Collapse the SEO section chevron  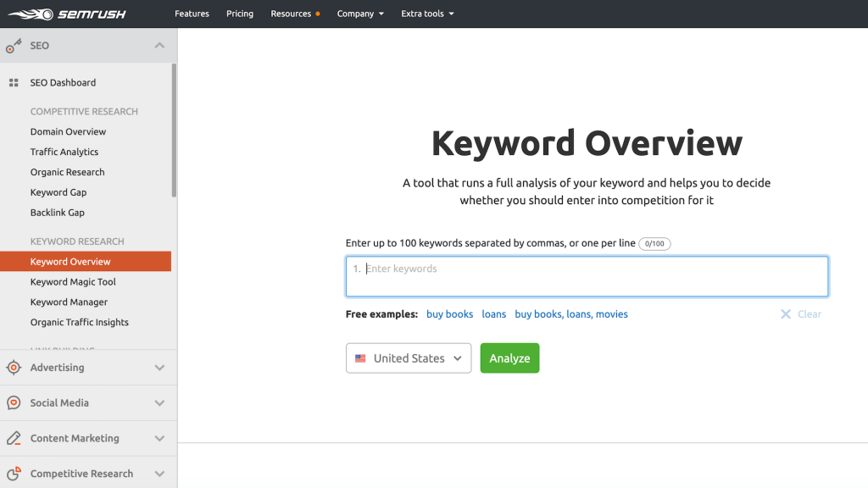click(x=159, y=46)
